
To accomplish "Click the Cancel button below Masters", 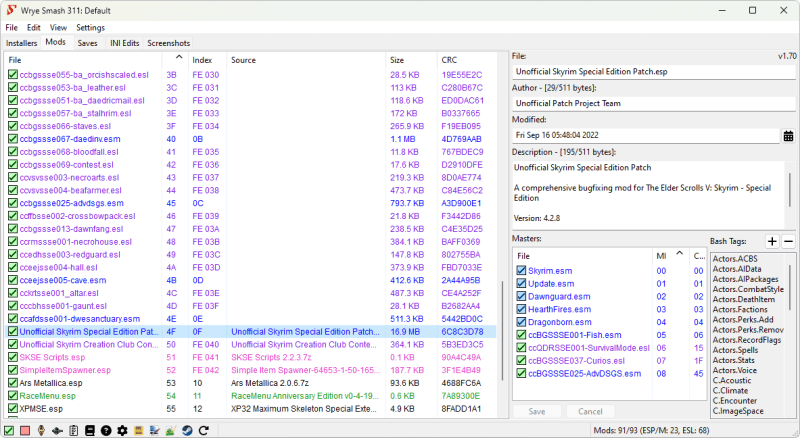I will tap(590, 411).
